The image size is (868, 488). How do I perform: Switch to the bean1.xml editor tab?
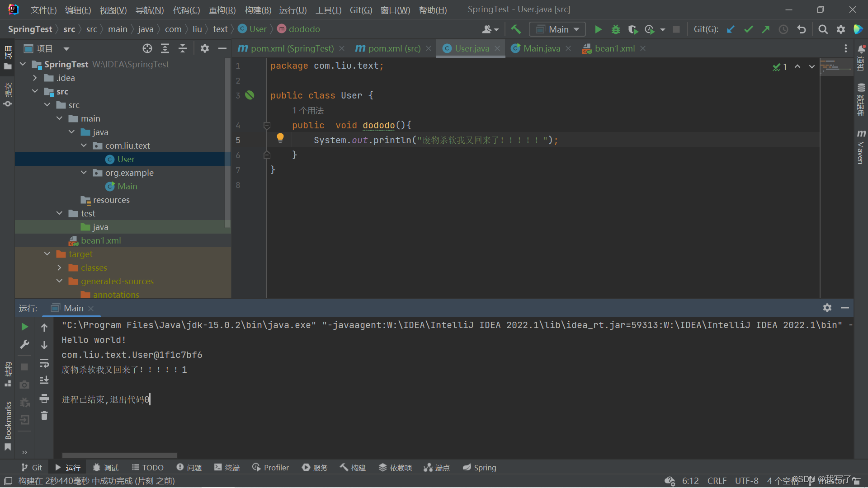(614, 48)
